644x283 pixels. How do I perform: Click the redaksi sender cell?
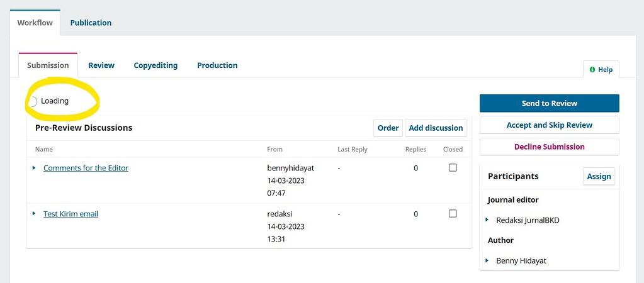pyautogui.click(x=280, y=214)
